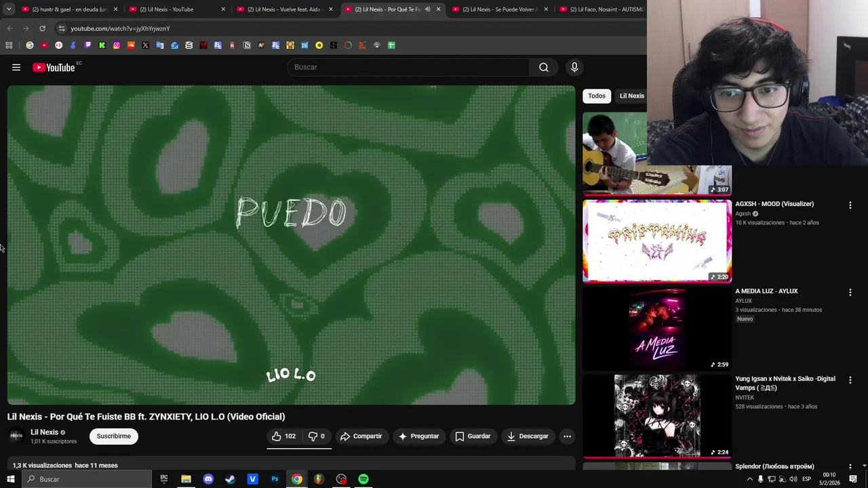Image resolution: width=868 pixels, height=488 pixels.
Task: Click the YouTube logo
Action: 54,67
